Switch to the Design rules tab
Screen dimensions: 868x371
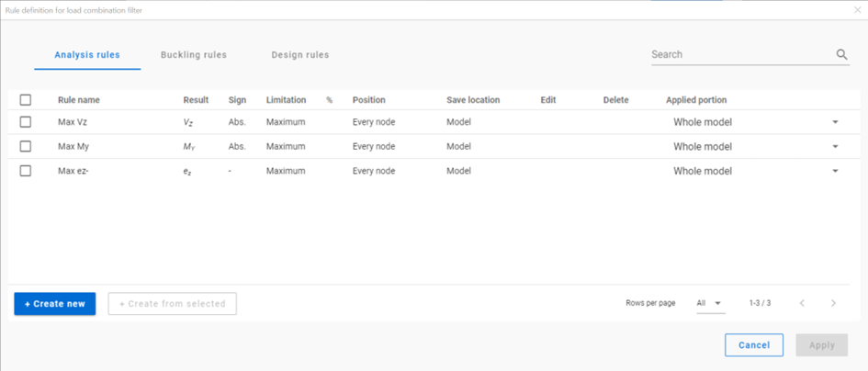pos(300,55)
